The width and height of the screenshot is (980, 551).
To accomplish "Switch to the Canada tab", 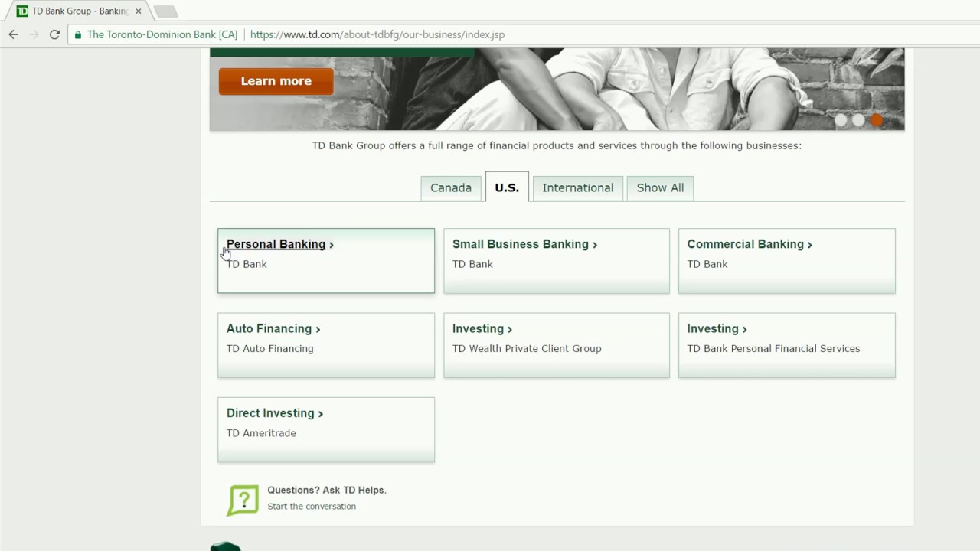I will pyautogui.click(x=451, y=188).
